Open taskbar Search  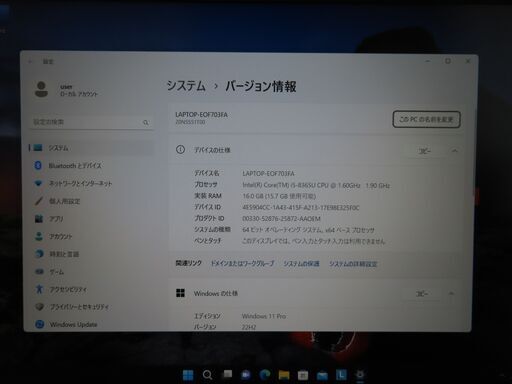pyautogui.click(x=207, y=375)
